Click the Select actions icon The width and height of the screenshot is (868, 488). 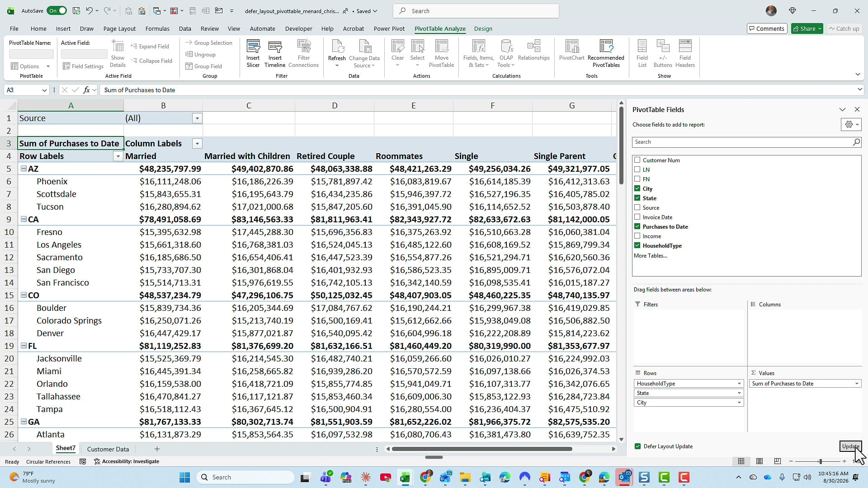417,53
